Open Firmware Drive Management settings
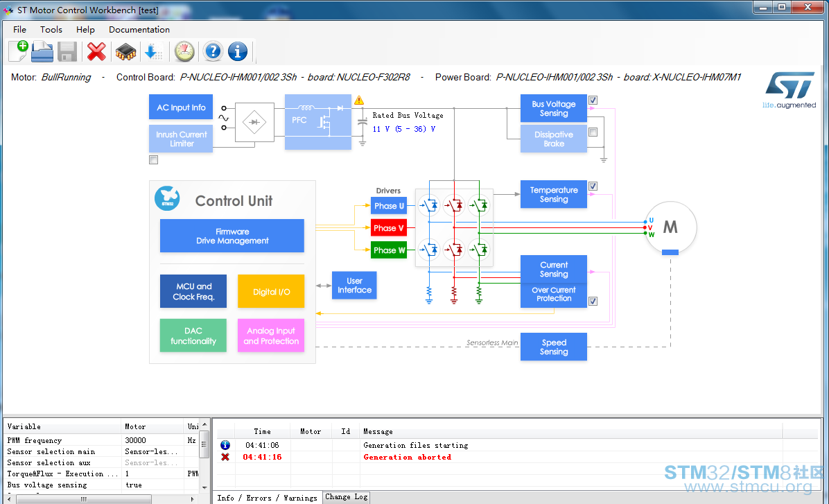 tap(232, 236)
